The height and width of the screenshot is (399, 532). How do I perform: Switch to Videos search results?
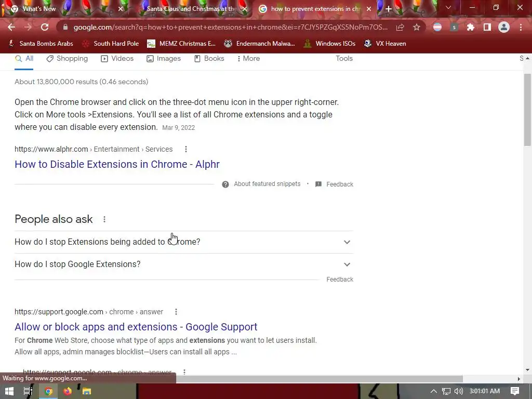point(117,59)
